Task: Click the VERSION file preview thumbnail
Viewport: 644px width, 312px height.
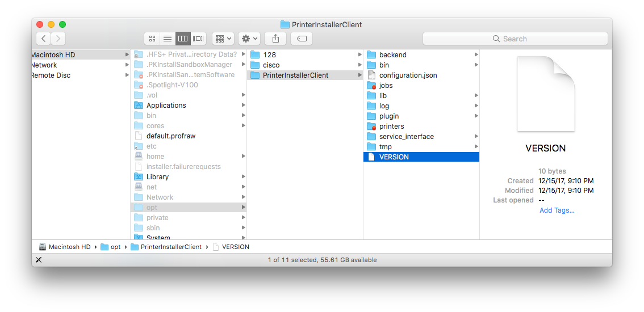Action: 546,94
